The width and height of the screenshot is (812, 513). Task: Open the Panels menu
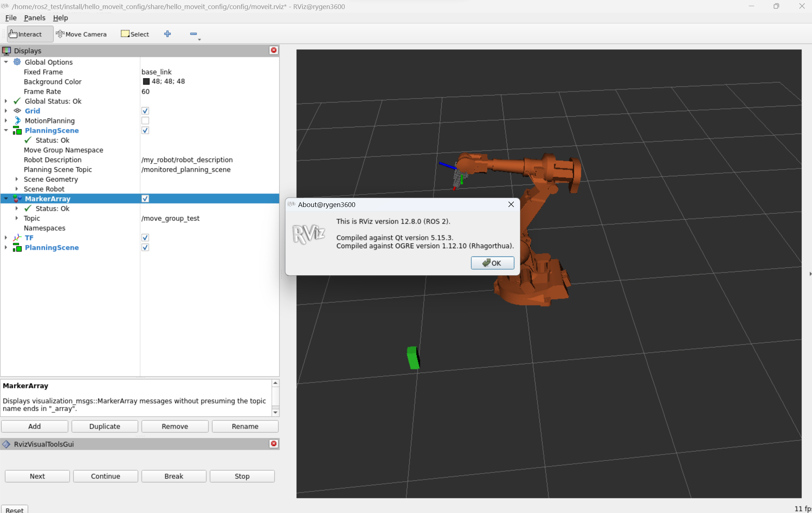[x=34, y=18]
